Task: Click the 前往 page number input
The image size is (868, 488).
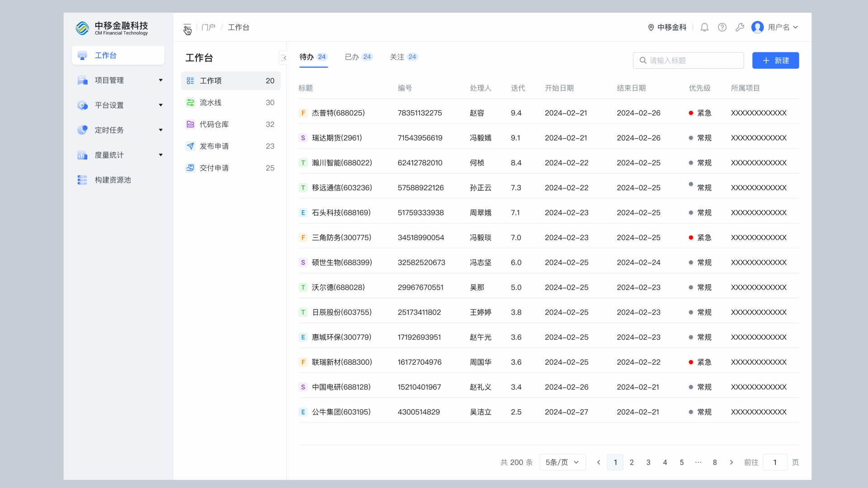Action: [775, 462]
